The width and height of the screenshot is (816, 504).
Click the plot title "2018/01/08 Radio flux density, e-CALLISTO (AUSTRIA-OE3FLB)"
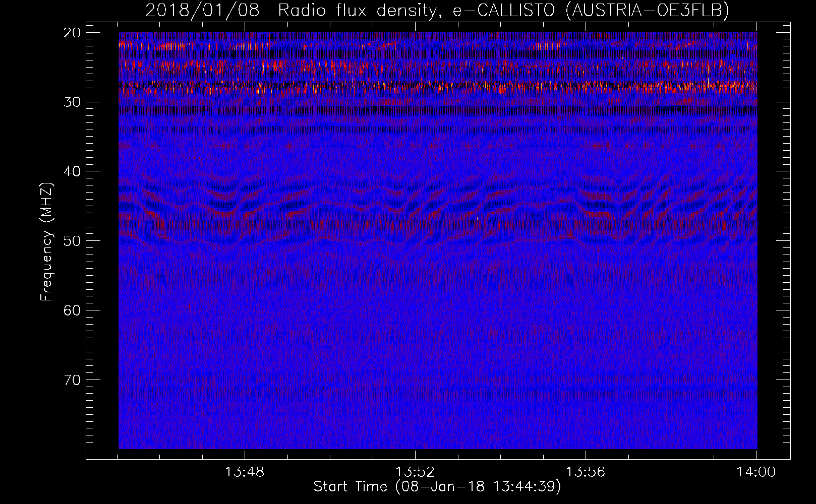(437, 10)
